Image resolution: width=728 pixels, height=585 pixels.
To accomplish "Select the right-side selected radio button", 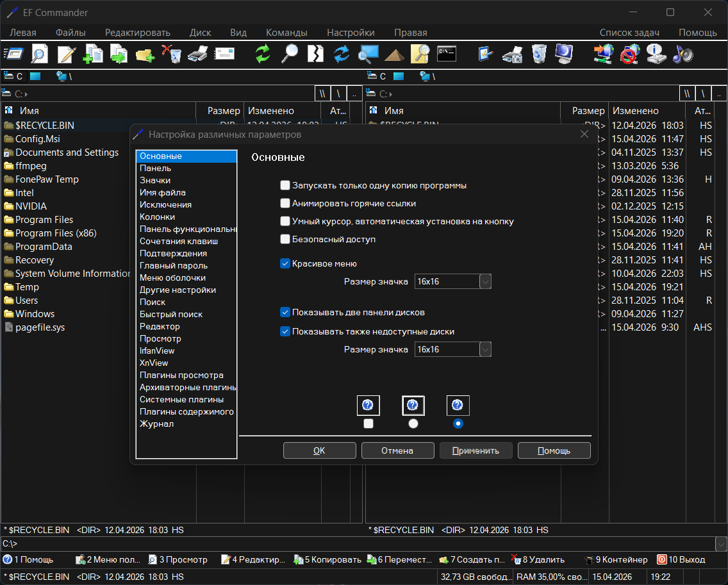I will point(458,424).
